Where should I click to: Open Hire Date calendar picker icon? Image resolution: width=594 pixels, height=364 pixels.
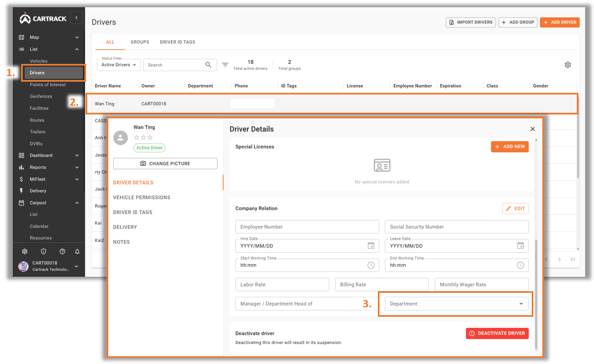(371, 246)
